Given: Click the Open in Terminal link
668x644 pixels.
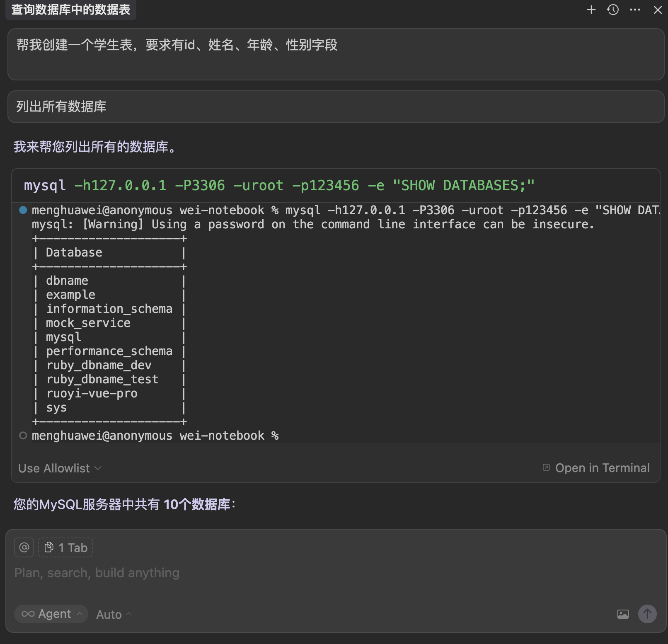Looking at the screenshot, I should (x=602, y=468).
